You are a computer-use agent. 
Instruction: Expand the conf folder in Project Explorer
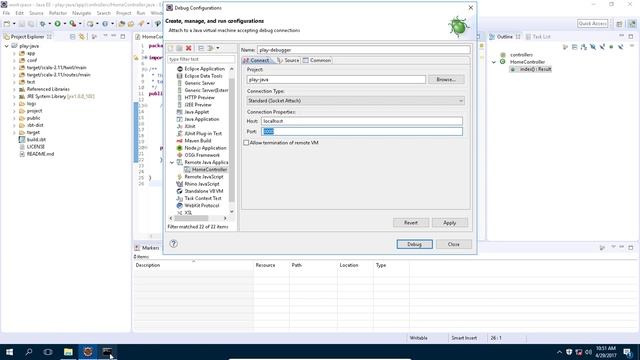[14, 60]
